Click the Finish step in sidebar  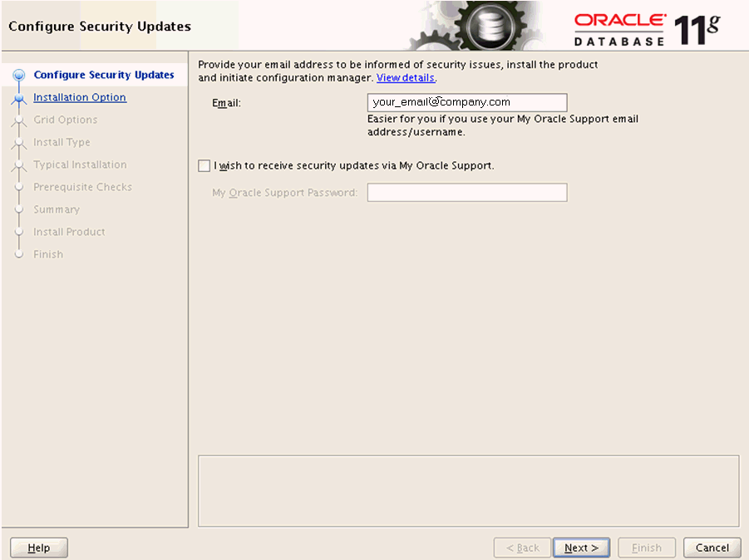pyautogui.click(x=47, y=254)
